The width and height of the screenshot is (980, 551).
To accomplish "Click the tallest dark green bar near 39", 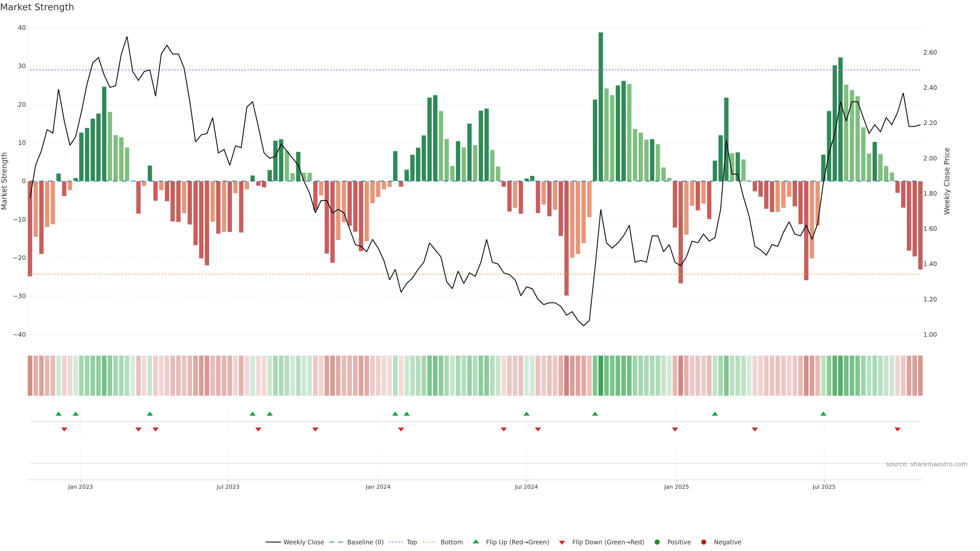I will coord(601,106).
